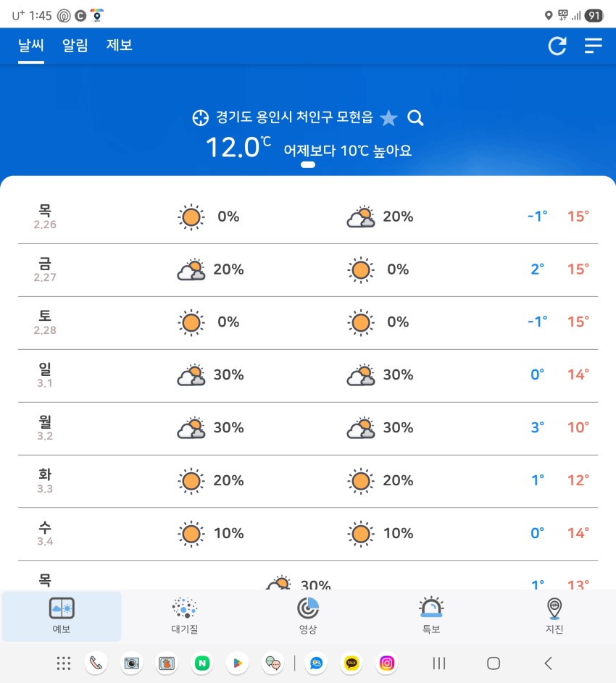Select the 금 2.27 forecast row

click(x=308, y=270)
